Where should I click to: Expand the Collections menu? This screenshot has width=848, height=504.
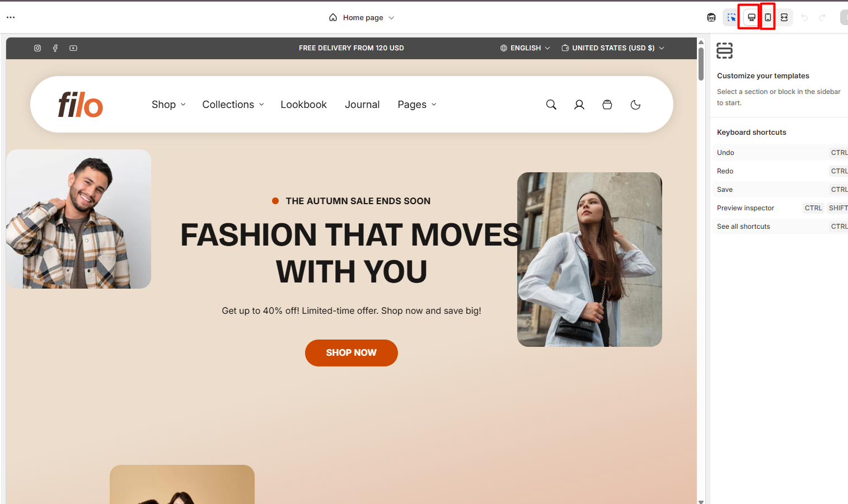(x=233, y=105)
